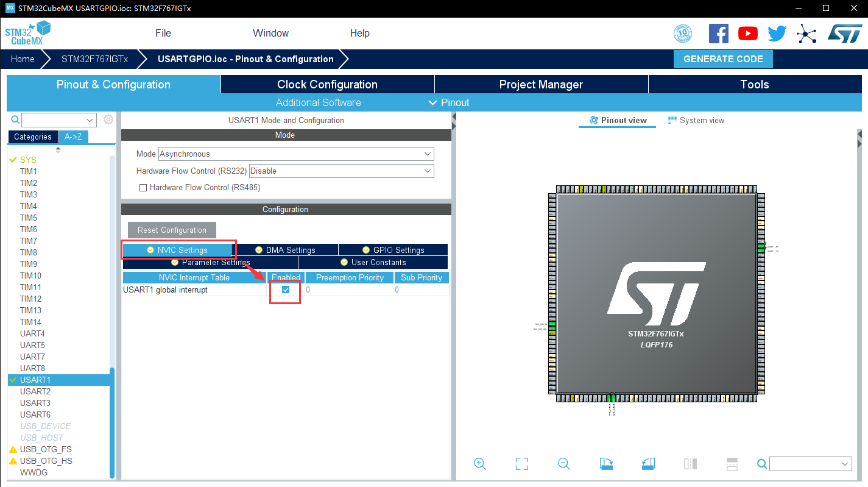
Task: Fit the chip to the view
Action: pyautogui.click(x=521, y=464)
